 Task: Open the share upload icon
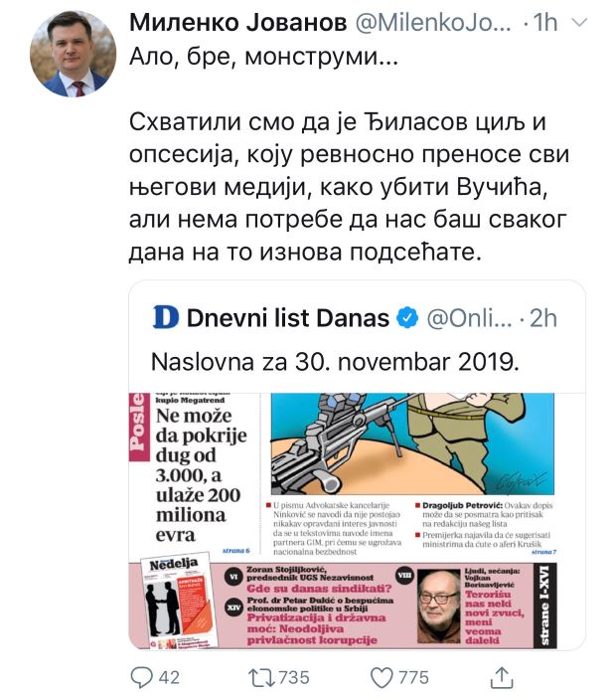tap(502, 677)
